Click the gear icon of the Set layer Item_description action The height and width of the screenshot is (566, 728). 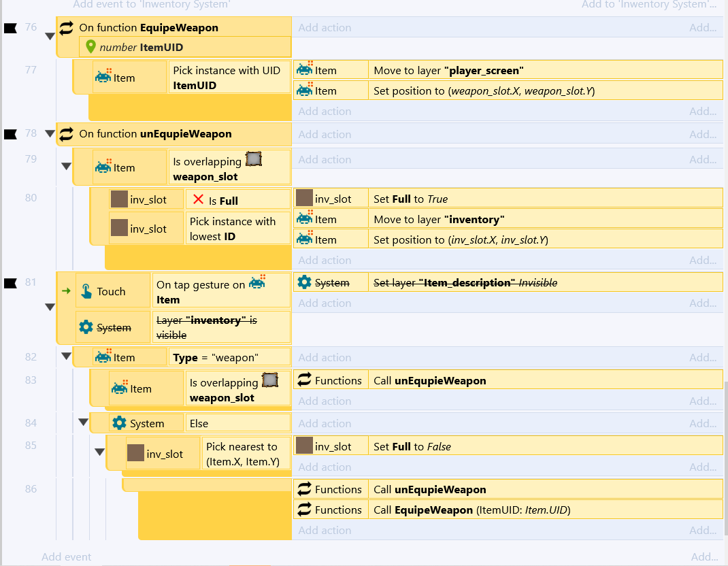[304, 282]
